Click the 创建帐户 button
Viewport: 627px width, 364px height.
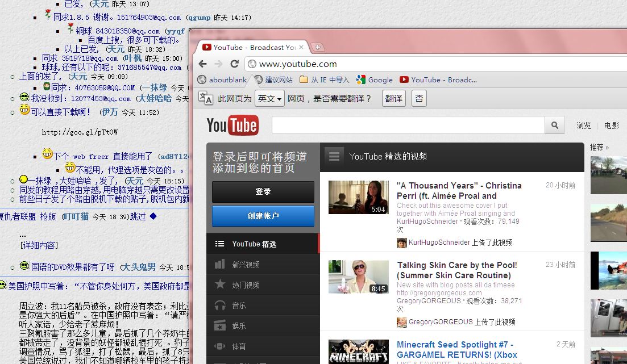click(263, 216)
